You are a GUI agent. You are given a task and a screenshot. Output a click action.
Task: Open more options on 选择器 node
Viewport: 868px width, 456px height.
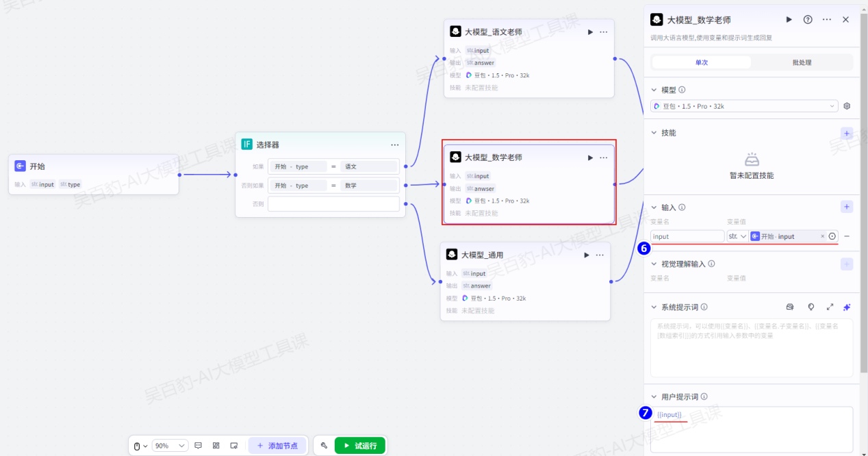tap(395, 145)
